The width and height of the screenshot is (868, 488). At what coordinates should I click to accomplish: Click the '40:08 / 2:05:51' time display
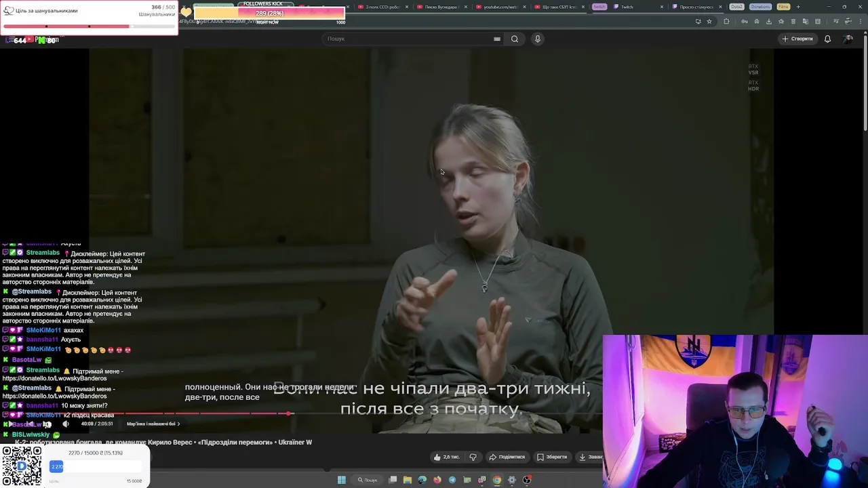click(x=97, y=424)
